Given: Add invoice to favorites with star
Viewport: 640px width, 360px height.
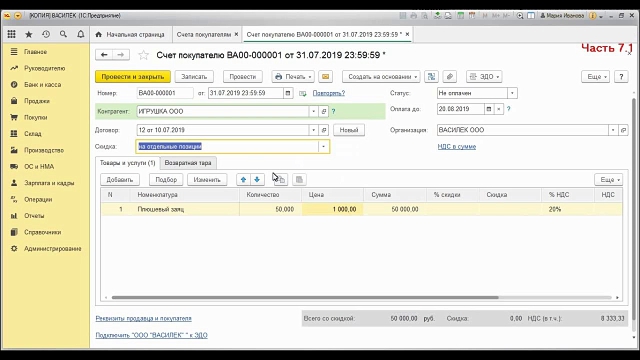Looking at the screenshot, I should pyautogui.click(x=143, y=55).
